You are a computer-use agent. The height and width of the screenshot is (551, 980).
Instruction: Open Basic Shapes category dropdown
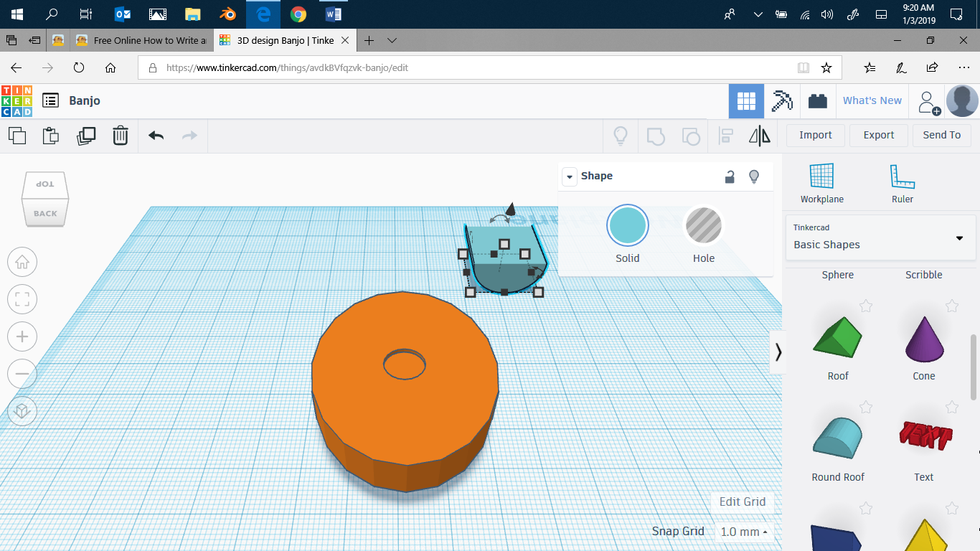(881, 237)
